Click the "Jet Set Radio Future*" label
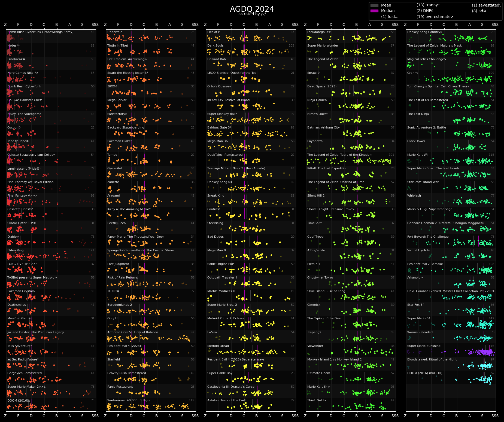The image size is (504, 422). coord(23,360)
